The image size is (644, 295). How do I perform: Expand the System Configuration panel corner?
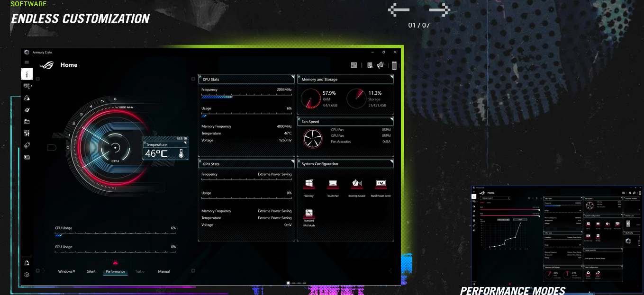coord(391,161)
